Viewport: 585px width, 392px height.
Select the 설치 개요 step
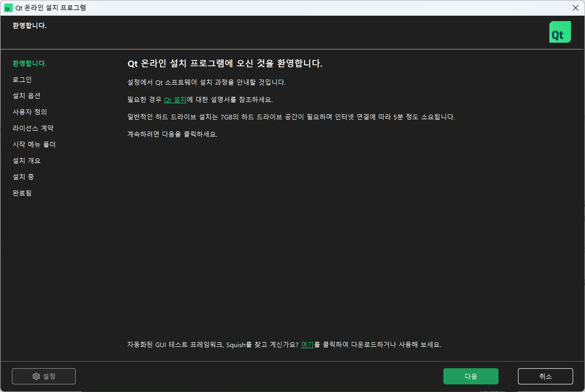tap(27, 161)
